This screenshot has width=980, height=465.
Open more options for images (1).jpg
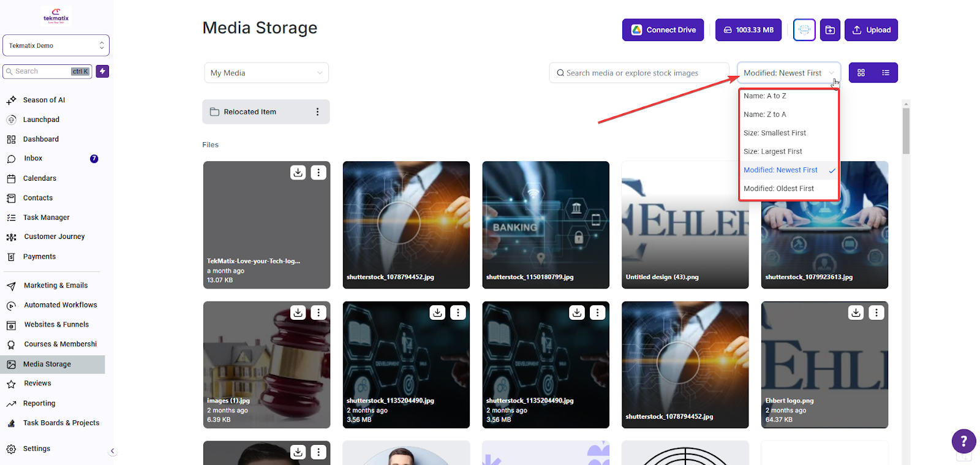318,312
